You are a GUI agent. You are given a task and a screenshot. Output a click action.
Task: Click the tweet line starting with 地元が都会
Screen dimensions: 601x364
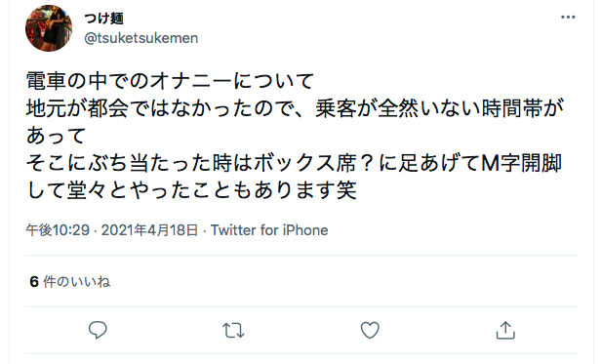click(295, 108)
